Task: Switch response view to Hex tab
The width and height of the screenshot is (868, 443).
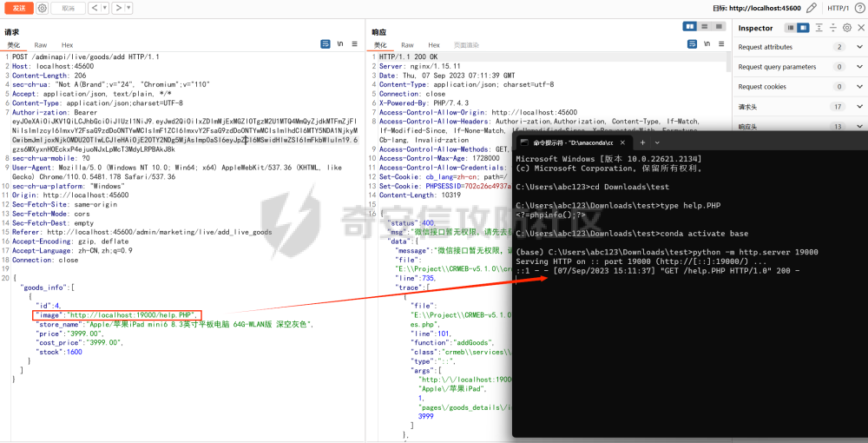Action: point(433,44)
